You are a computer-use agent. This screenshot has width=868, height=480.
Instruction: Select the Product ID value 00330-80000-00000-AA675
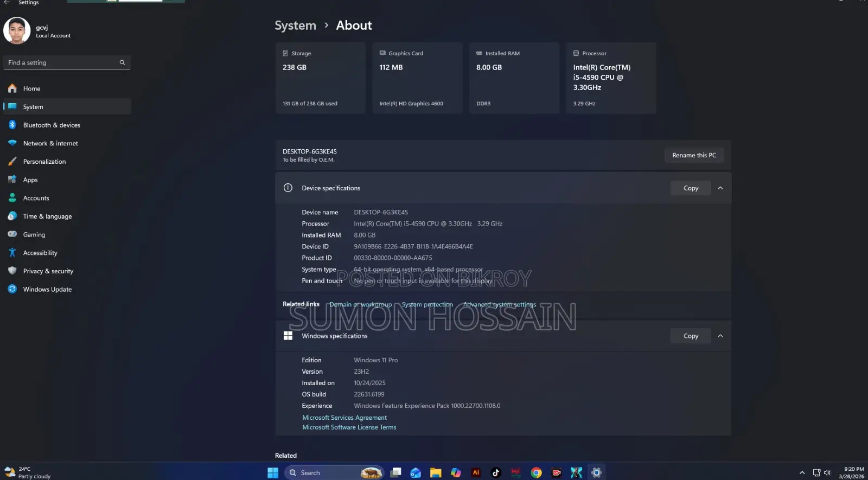(393, 258)
